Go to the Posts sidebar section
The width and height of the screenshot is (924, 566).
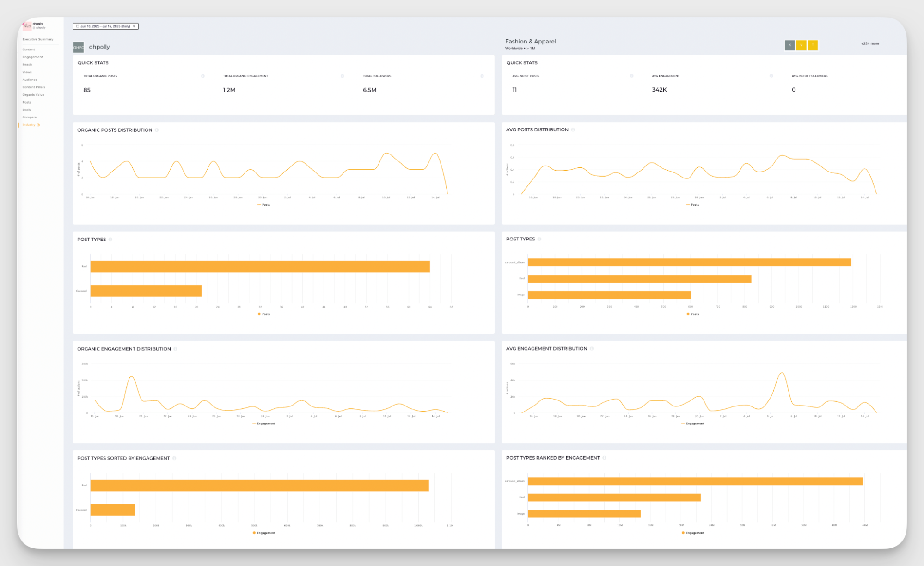pos(27,102)
